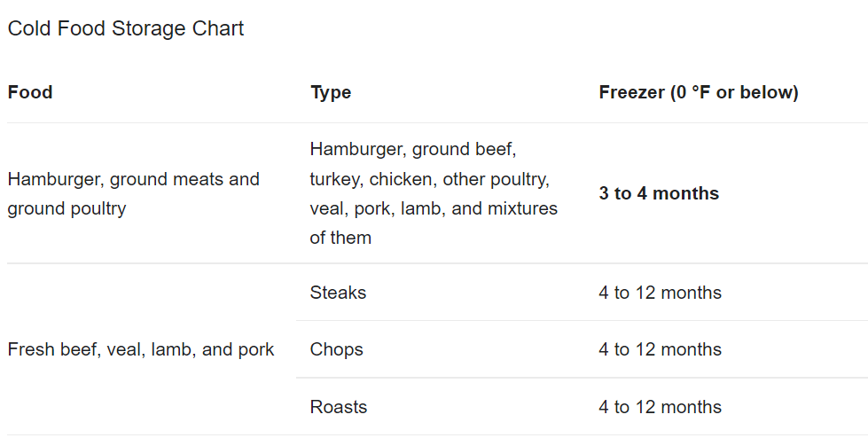The height and width of the screenshot is (438, 868).
Task: Click the words 'of them' in Type cell
Action: [340, 238]
